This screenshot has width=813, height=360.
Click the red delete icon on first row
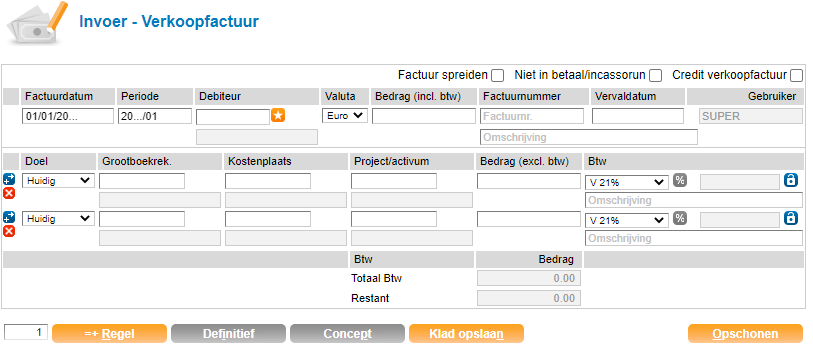pos(9,193)
